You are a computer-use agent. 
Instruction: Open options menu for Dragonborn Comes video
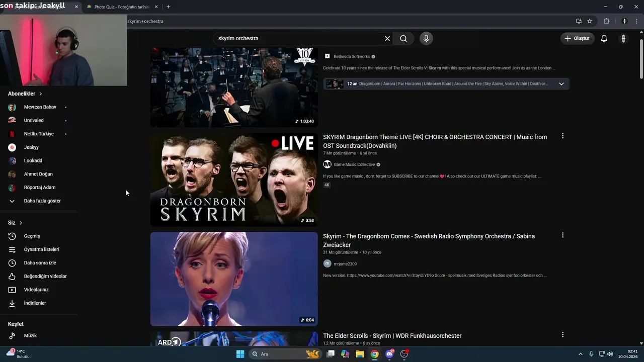(x=562, y=235)
